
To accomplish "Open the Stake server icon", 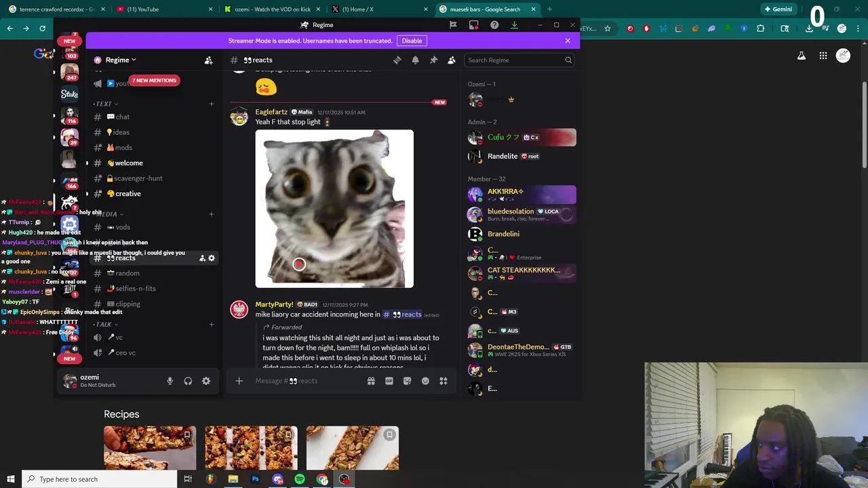I will (69, 94).
